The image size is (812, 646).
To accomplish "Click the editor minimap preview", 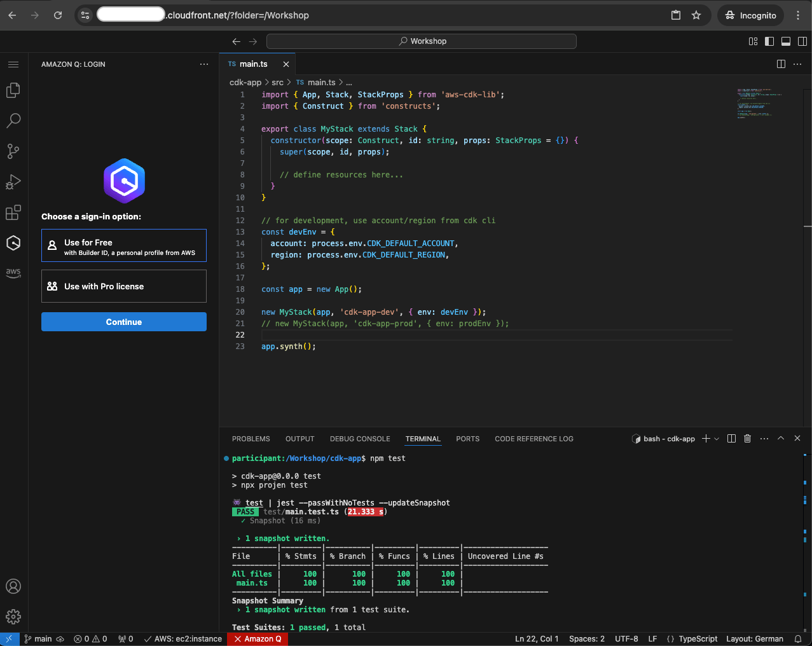I will 760,103.
